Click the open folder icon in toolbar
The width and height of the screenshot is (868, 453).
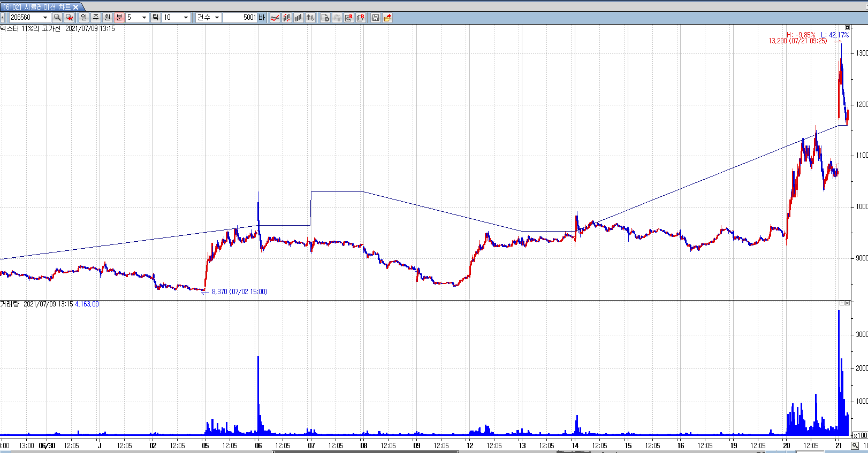click(387, 18)
